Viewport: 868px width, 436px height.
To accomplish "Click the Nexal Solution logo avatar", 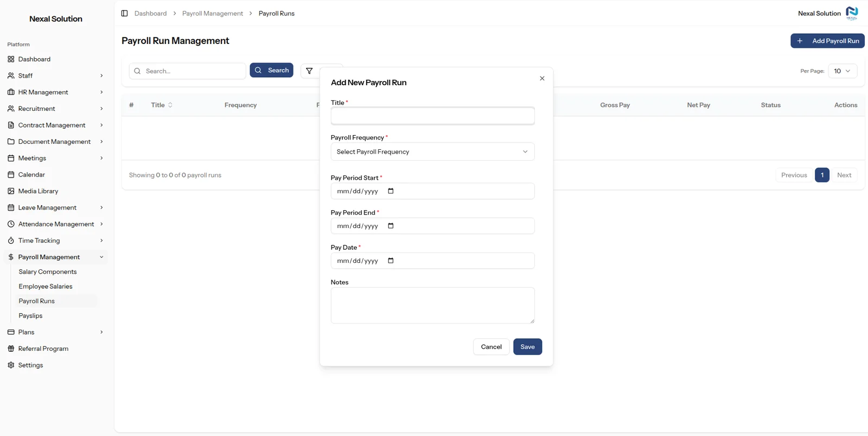I will click(852, 13).
